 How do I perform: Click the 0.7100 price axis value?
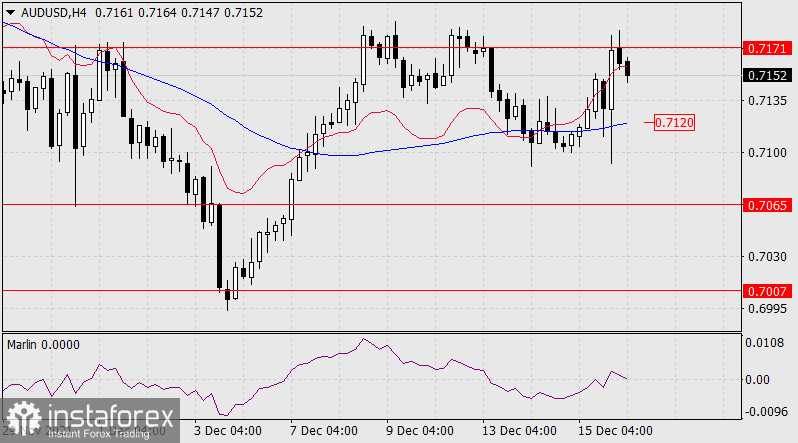[x=764, y=152]
